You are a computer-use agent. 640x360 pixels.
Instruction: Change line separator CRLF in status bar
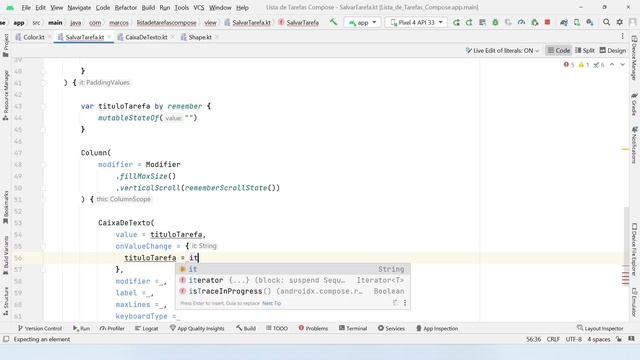tap(553, 339)
